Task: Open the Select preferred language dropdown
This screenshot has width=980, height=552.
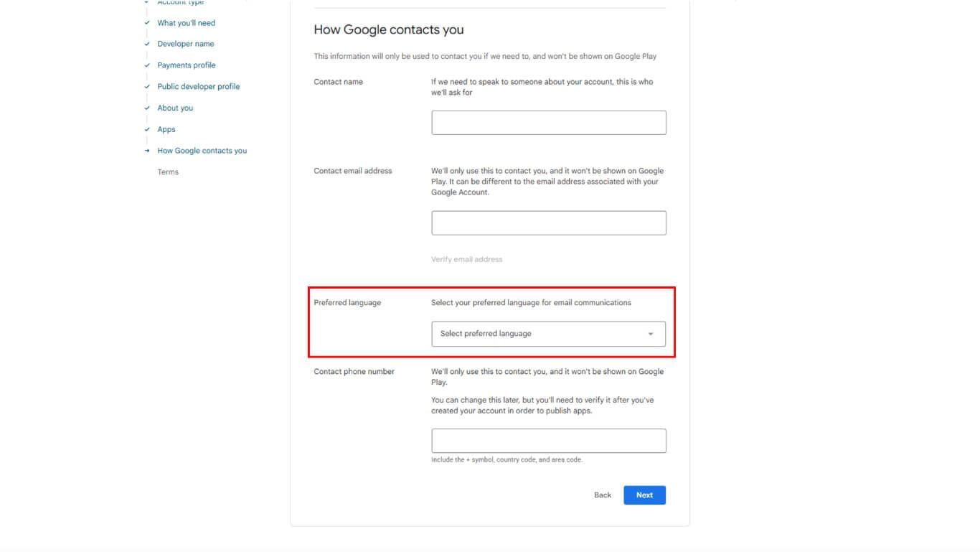Action: coord(548,334)
